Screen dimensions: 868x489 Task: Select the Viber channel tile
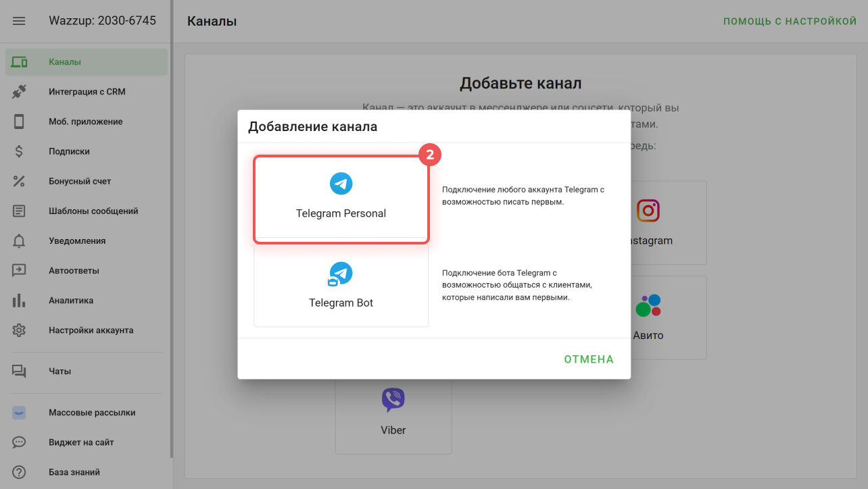(x=393, y=412)
